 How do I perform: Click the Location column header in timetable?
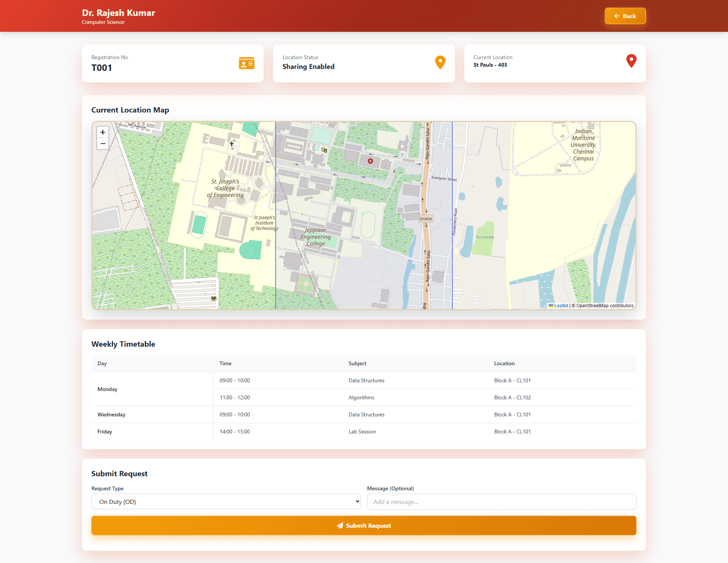pyautogui.click(x=504, y=363)
